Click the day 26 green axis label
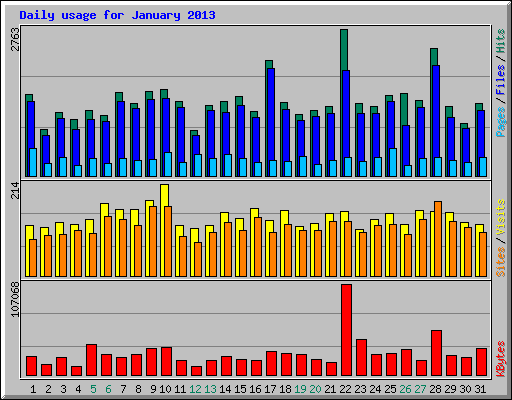Screen dimensions: 512x400 (405, 389)
